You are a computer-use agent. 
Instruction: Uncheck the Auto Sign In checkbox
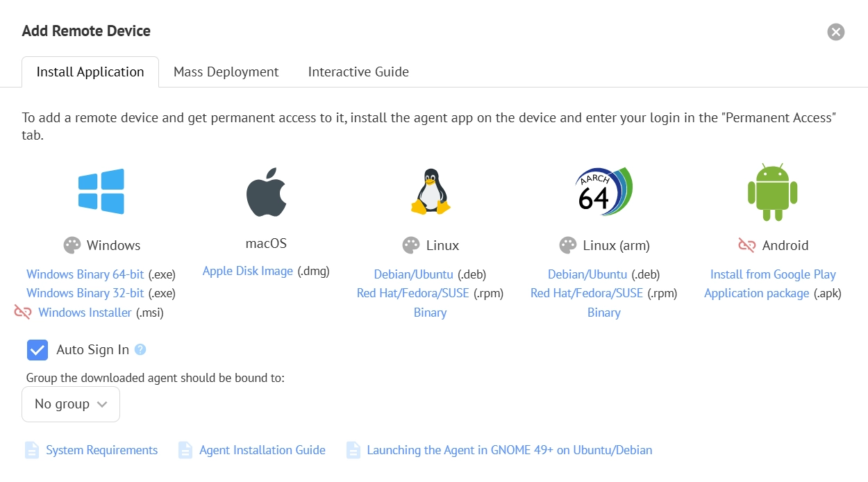coord(37,350)
